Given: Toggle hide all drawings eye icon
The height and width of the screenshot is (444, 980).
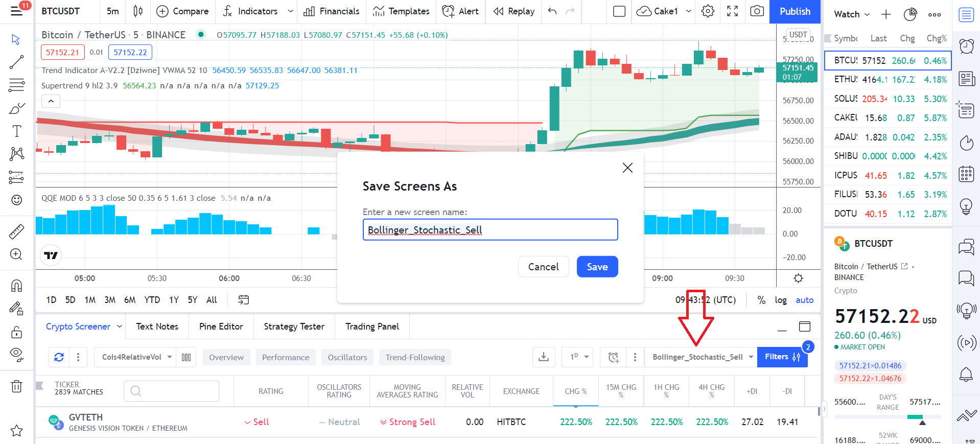Looking at the screenshot, I should pos(16,354).
